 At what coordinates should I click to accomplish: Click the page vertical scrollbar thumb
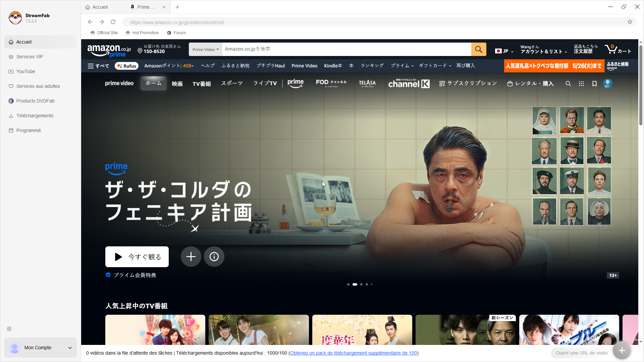click(641, 85)
